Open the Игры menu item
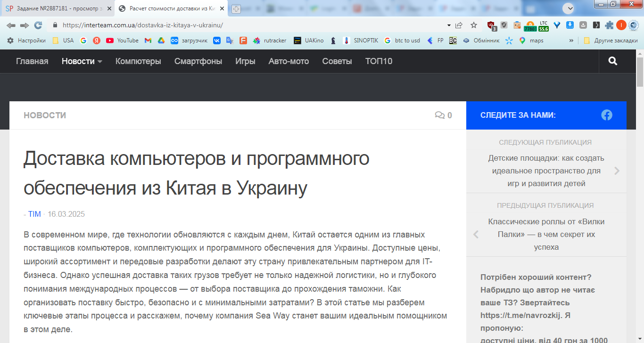644x343 pixels. tap(246, 61)
